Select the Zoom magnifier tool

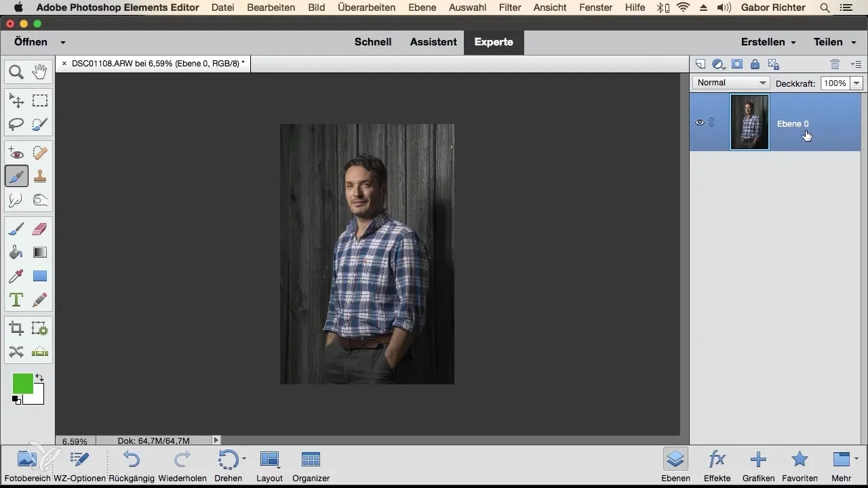16,71
